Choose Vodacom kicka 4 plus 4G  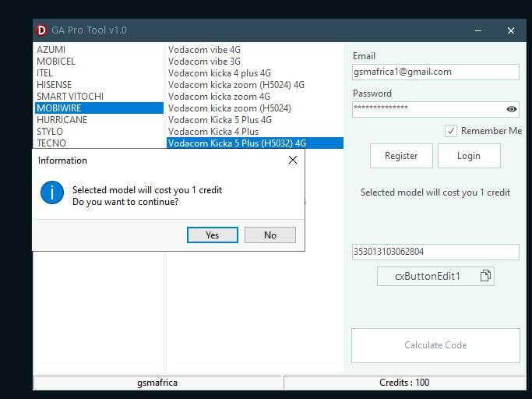tap(255, 73)
